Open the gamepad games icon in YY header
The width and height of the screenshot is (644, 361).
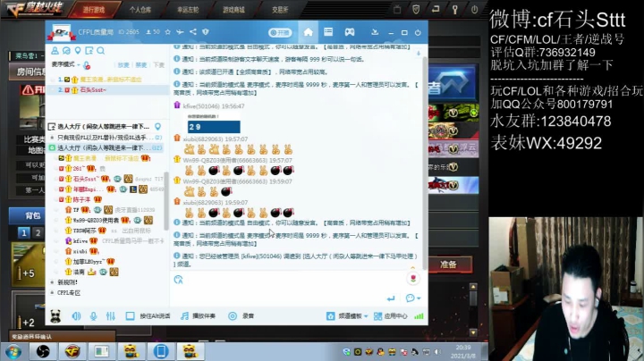pos(350,32)
